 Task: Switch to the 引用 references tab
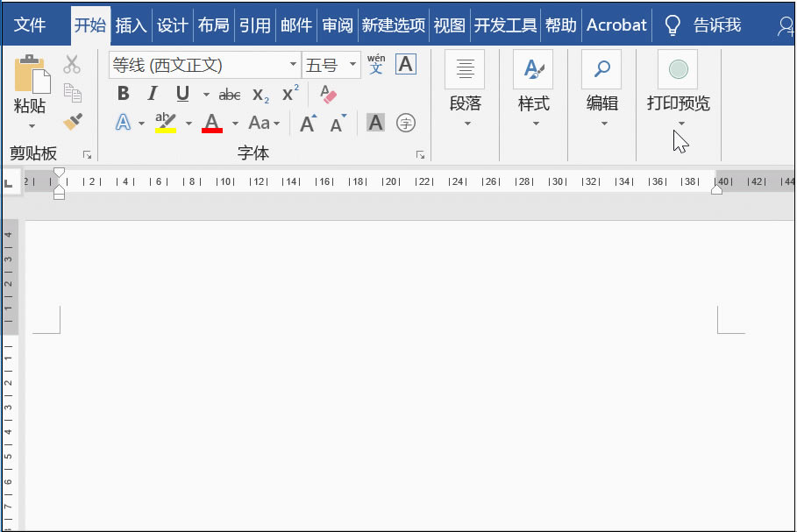(254, 25)
